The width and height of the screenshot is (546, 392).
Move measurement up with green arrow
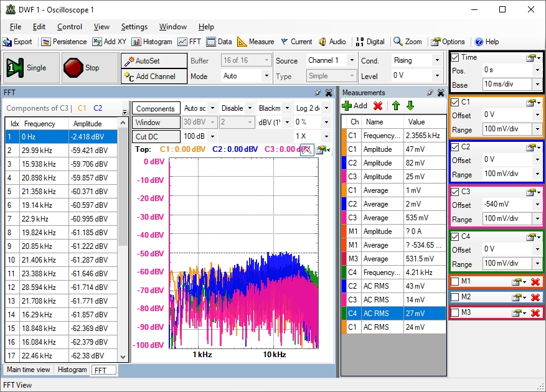click(395, 106)
